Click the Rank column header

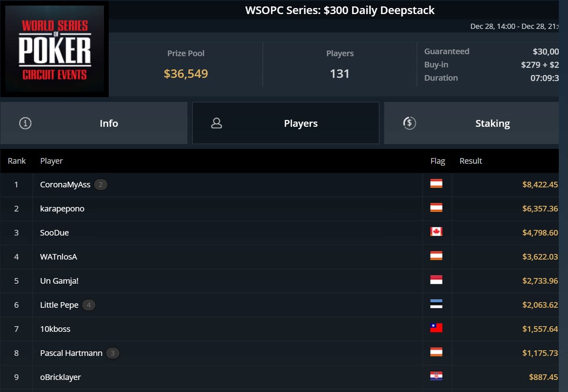tap(17, 161)
